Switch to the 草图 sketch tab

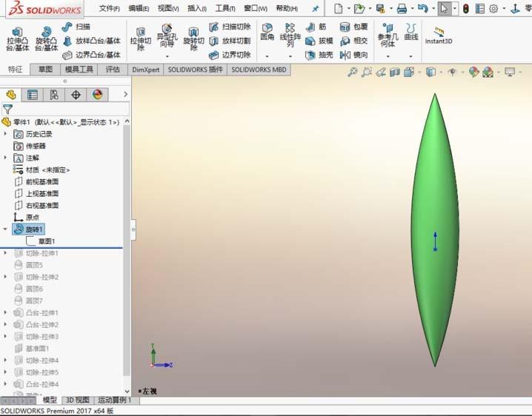(45, 70)
